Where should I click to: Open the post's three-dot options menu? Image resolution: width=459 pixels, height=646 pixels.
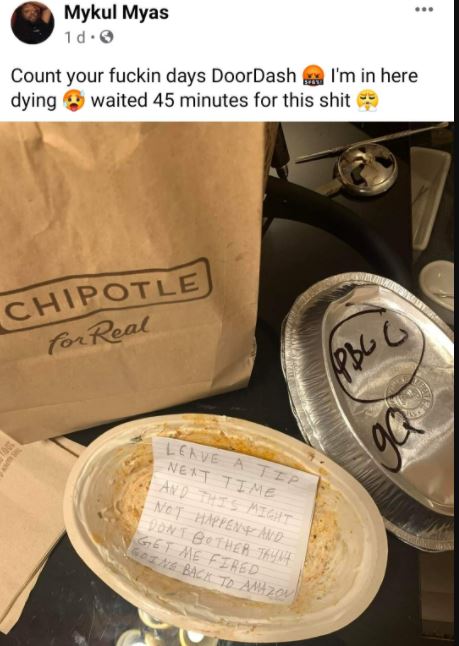424,9
